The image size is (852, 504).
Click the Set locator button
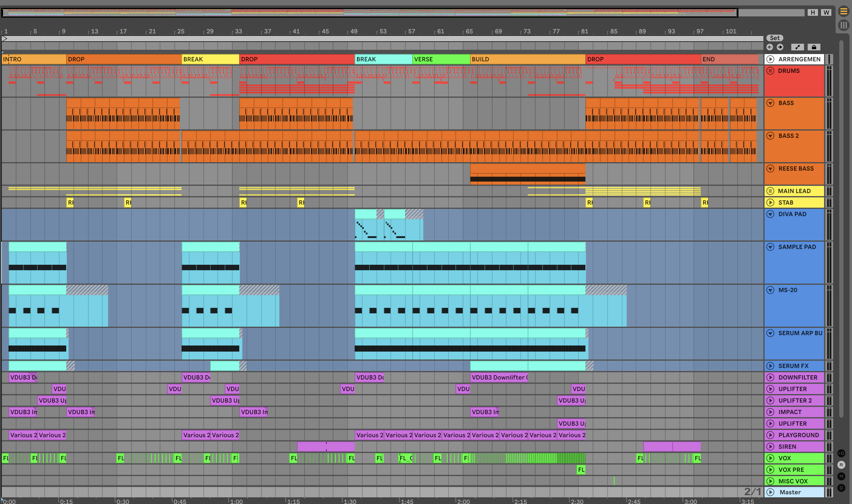(x=775, y=38)
